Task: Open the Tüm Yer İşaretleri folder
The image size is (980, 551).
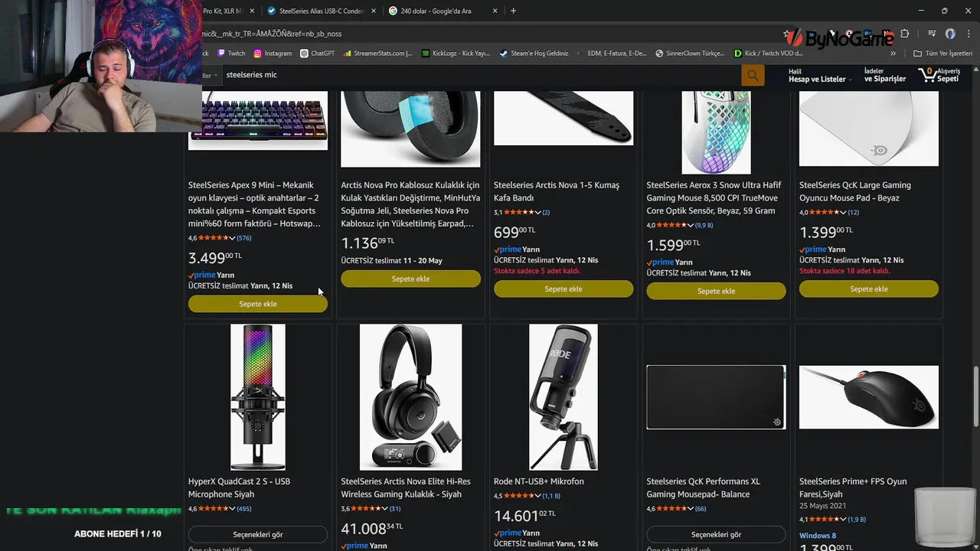Action: pyautogui.click(x=942, y=54)
